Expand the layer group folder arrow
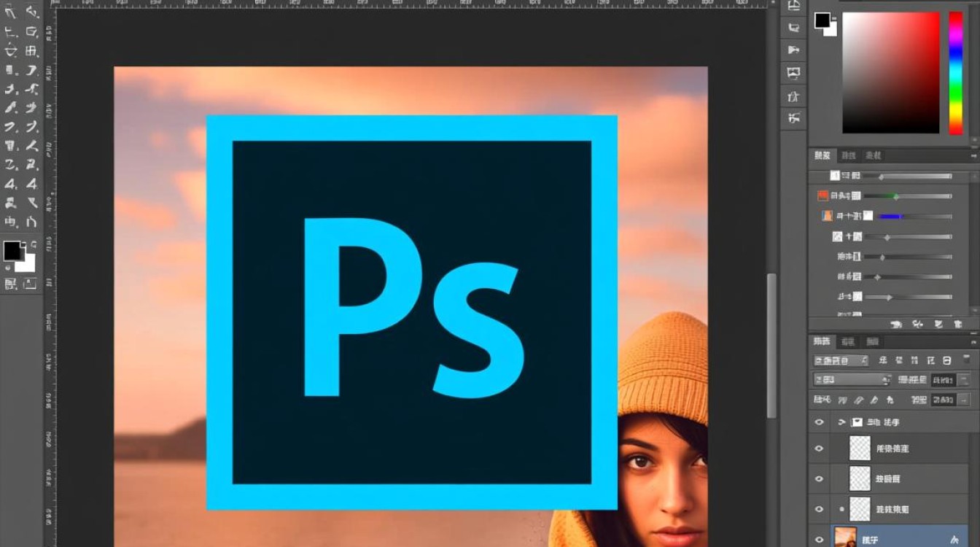Image resolution: width=980 pixels, height=547 pixels. 841,422
